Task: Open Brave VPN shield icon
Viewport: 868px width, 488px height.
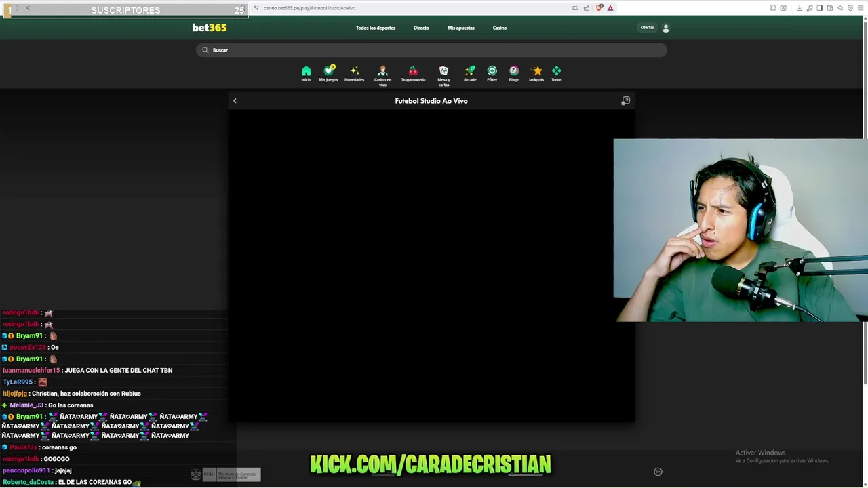Action: (x=850, y=8)
